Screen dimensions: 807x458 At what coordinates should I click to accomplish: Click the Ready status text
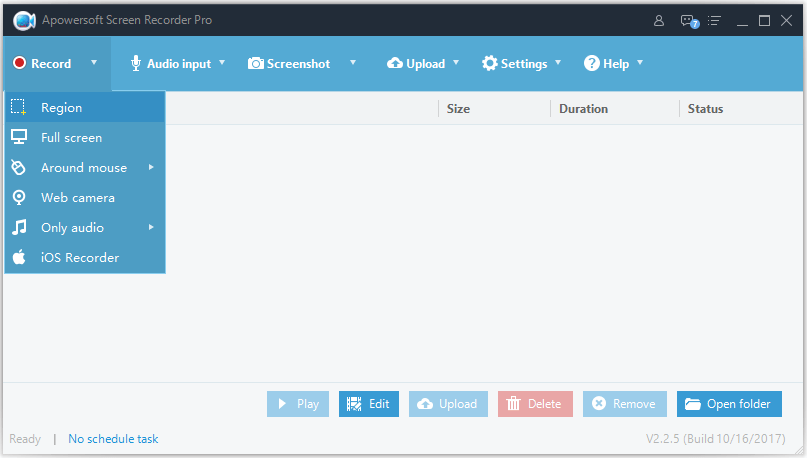(25, 439)
